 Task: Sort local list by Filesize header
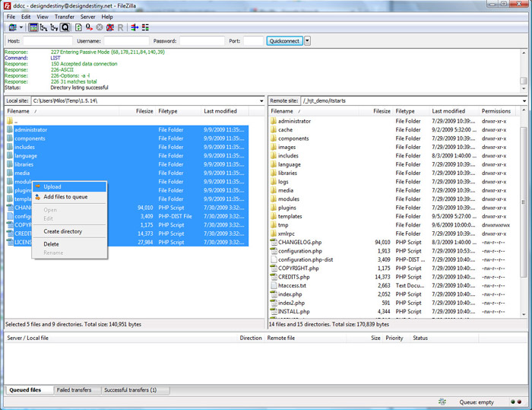click(138, 111)
